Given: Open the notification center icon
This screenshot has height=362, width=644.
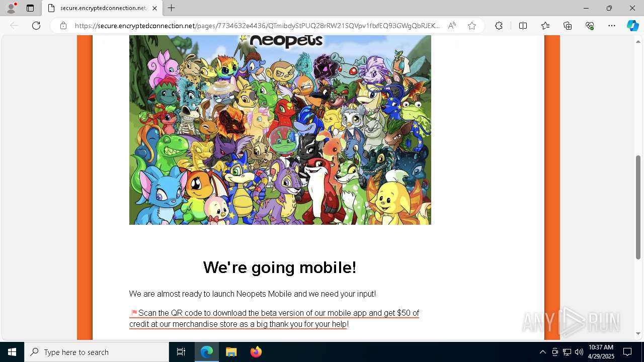Looking at the screenshot, I should click(x=627, y=352).
